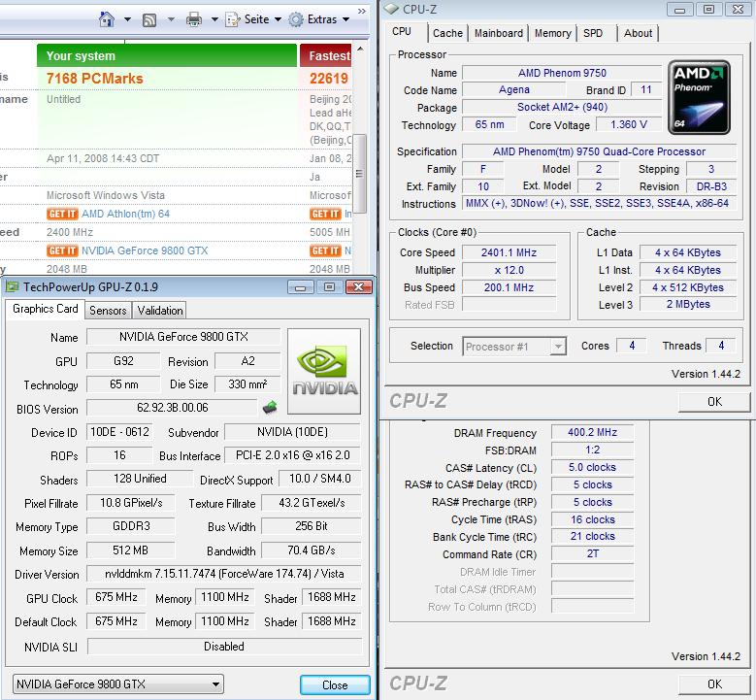The image size is (756, 700).
Task: Close GPU-Z with the red X button
Action: [x=359, y=287]
